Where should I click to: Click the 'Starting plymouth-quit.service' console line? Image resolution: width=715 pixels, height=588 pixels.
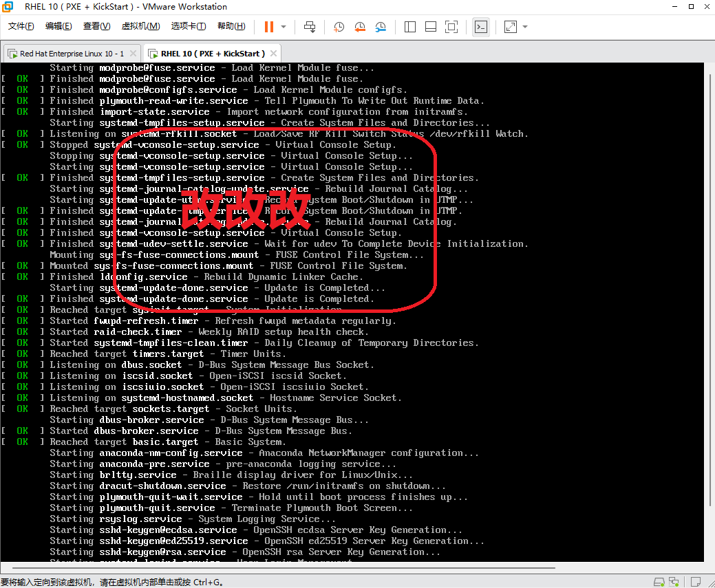click(231, 508)
